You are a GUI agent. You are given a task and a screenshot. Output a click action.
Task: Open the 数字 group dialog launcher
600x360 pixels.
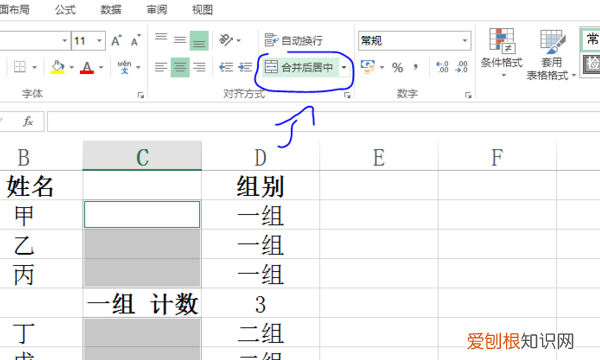[468, 95]
